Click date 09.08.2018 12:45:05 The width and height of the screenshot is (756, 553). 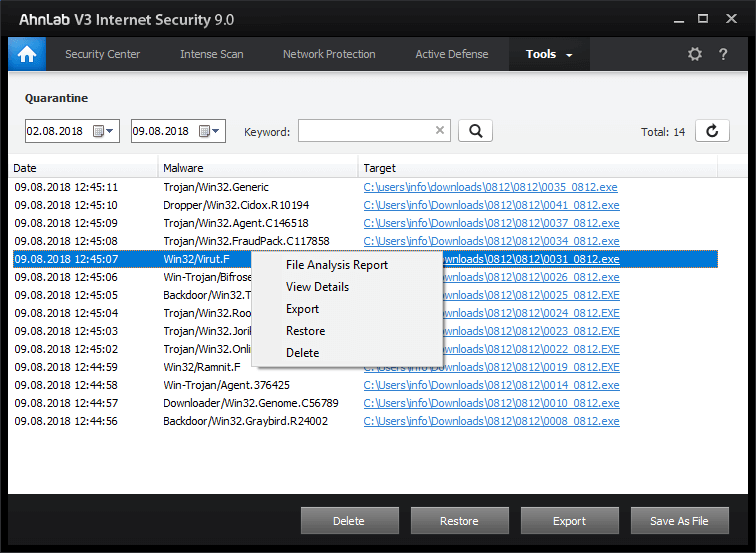pos(66,295)
